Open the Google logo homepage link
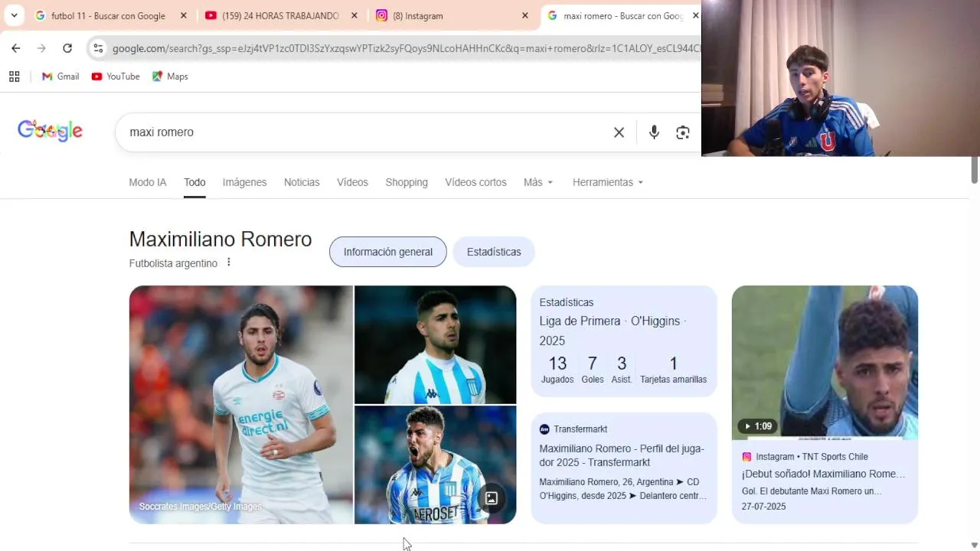The height and width of the screenshot is (551, 980). click(x=50, y=131)
